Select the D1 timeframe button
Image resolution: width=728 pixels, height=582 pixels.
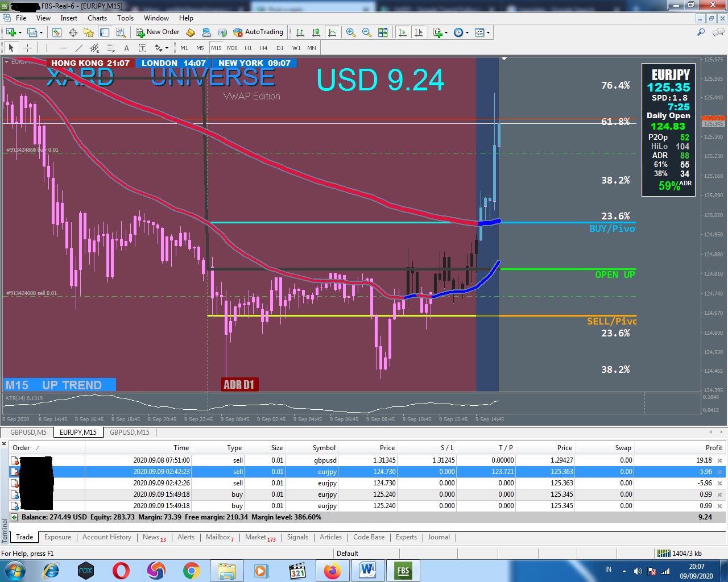280,48
